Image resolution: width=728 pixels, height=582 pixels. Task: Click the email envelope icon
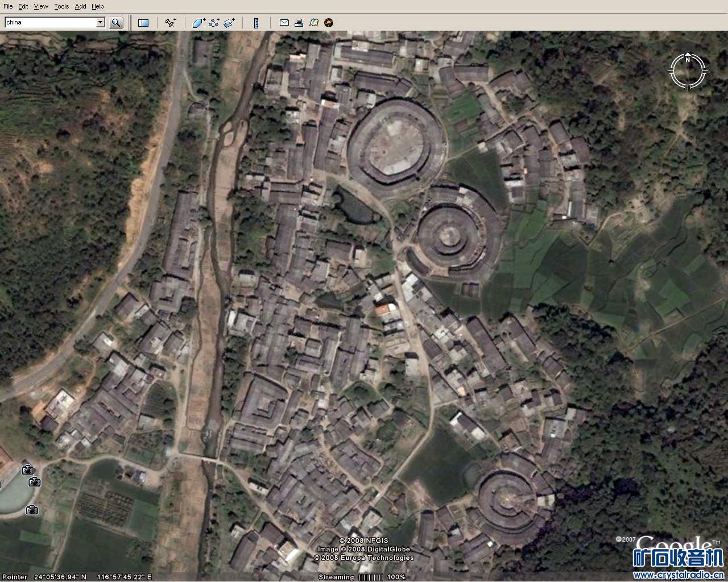point(284,23)
